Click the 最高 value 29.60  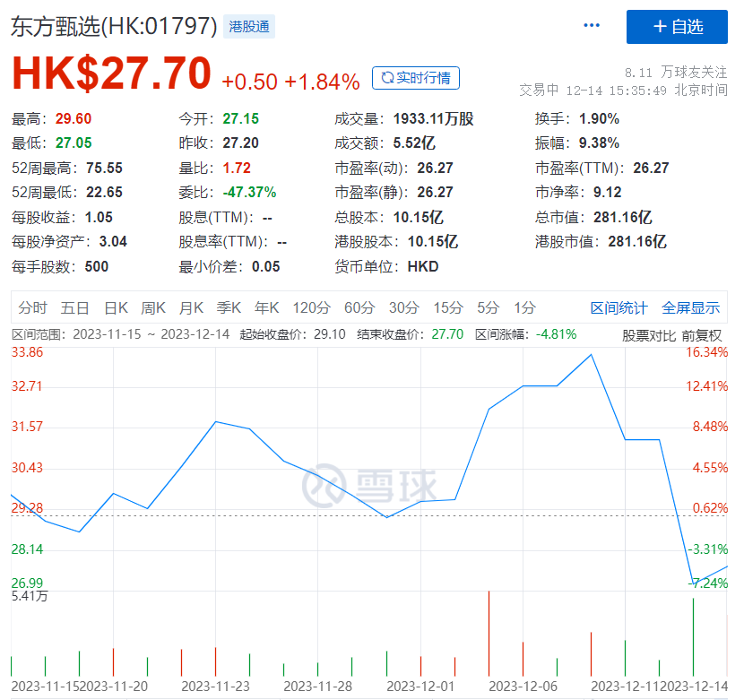tap(74, 118)
